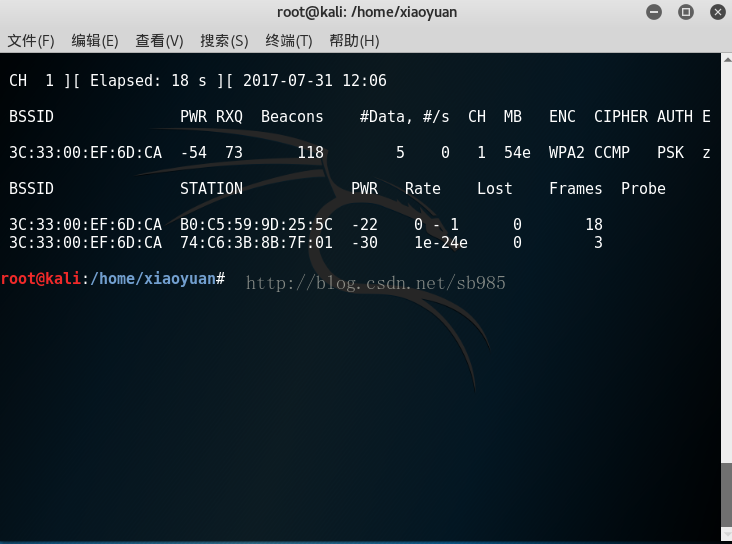Click the #Data, #/s header text
The image size is (732, 544).
(x=405, y=116)
